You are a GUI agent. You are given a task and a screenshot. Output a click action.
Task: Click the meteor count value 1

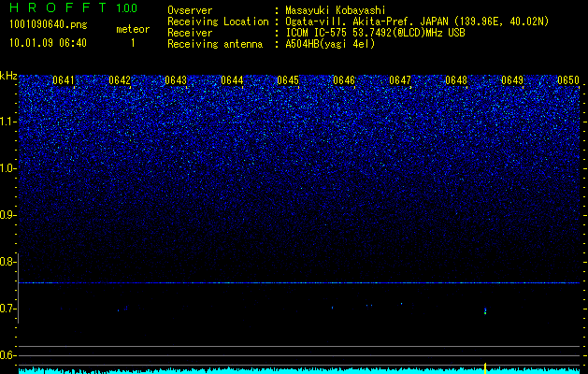tap(133, 43)
